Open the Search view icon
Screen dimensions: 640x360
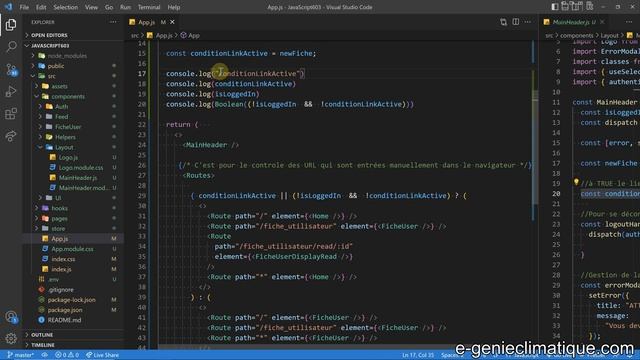[x=11, y=47]
